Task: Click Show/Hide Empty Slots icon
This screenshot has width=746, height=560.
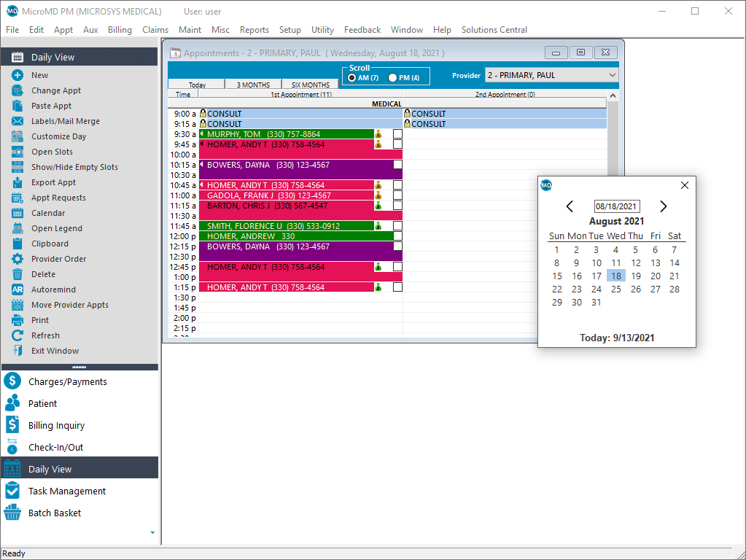Action: 18,167
